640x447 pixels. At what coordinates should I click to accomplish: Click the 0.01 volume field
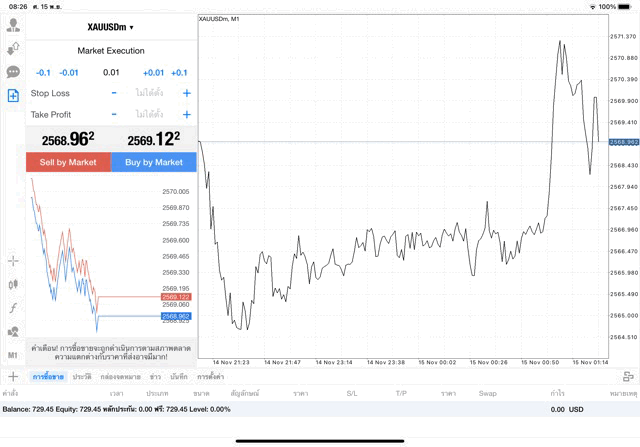[x=111, y=72]
